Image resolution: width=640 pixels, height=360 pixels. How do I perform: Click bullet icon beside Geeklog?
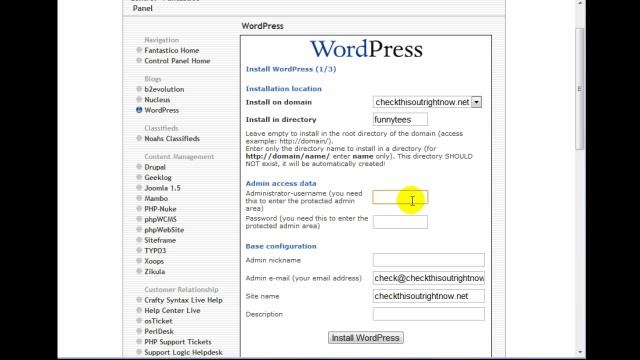[139, 177]
